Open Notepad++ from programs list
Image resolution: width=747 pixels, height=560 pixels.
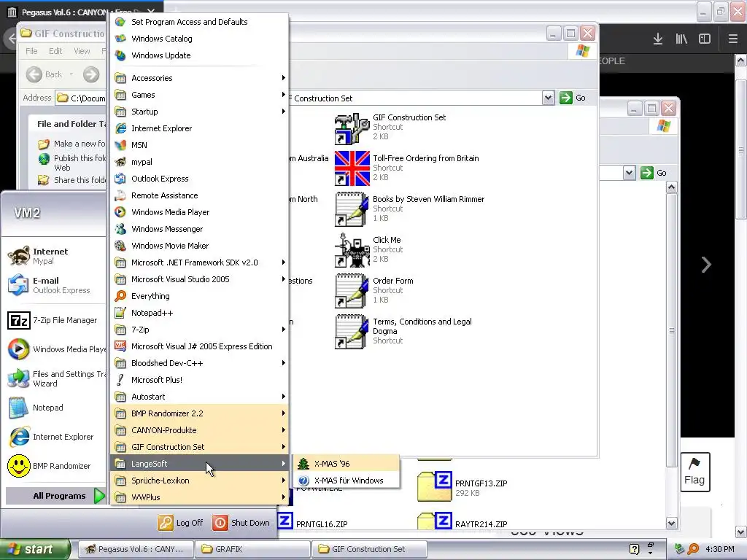tap(199, 312)
